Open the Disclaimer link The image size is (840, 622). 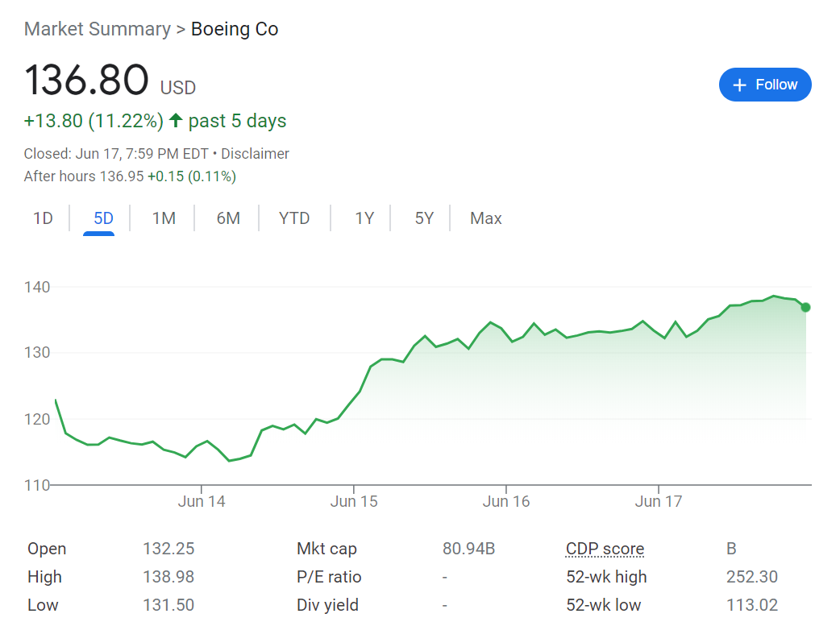255,154
